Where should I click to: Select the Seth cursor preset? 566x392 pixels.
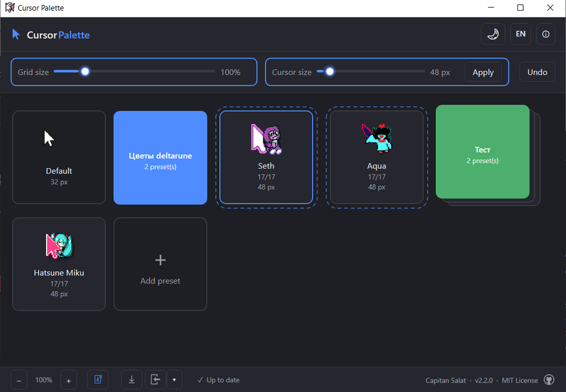coord(266,157)
